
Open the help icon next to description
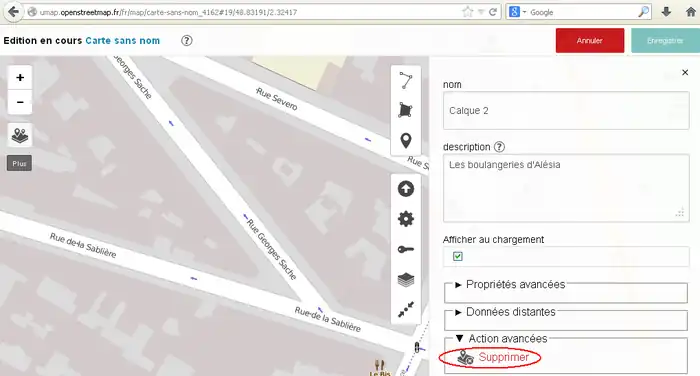pos(500,146)
